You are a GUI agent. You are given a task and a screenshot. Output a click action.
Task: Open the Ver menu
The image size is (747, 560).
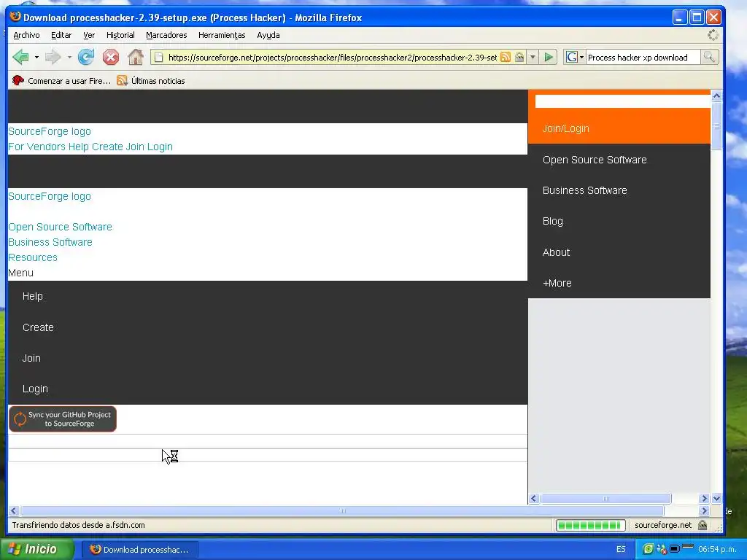pyautogui.click(x=89, y=35)
